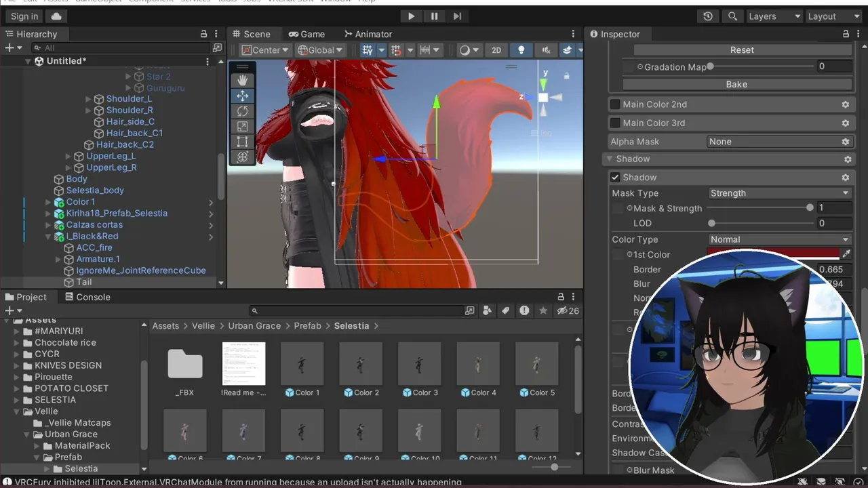Start Play mode with the Play button
868x488 pixels.
coord(411,16)
